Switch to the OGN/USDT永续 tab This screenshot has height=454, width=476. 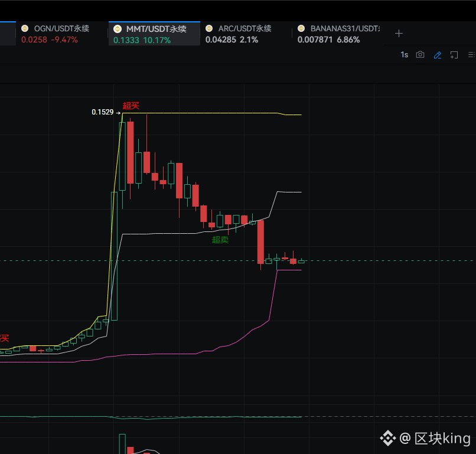[x=62, y=34]
